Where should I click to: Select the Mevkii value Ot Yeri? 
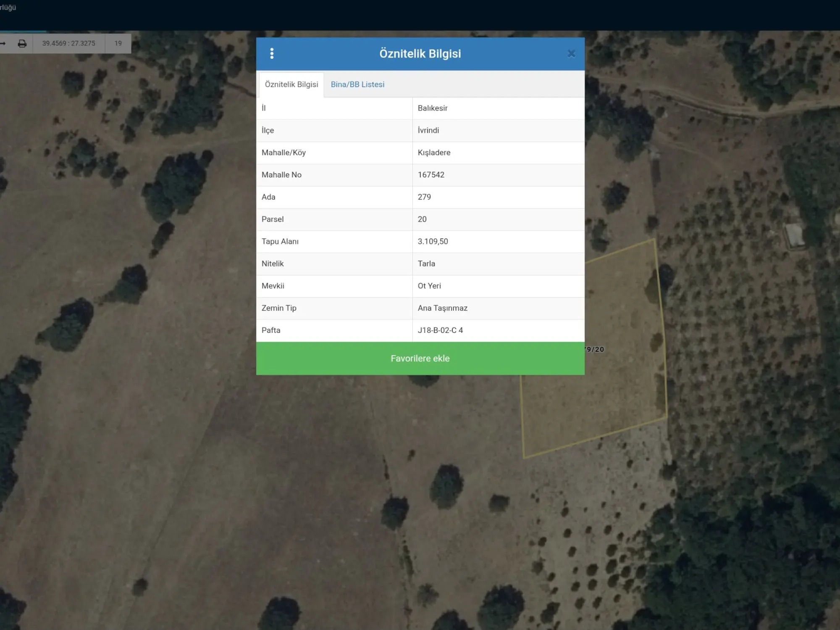tap(429, 286)
